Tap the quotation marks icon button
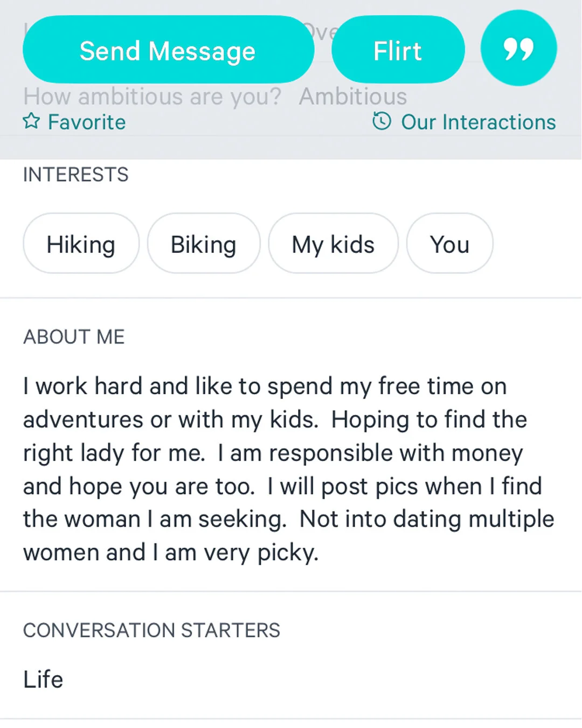The image size is (582, 728). (x=518, y=49)
